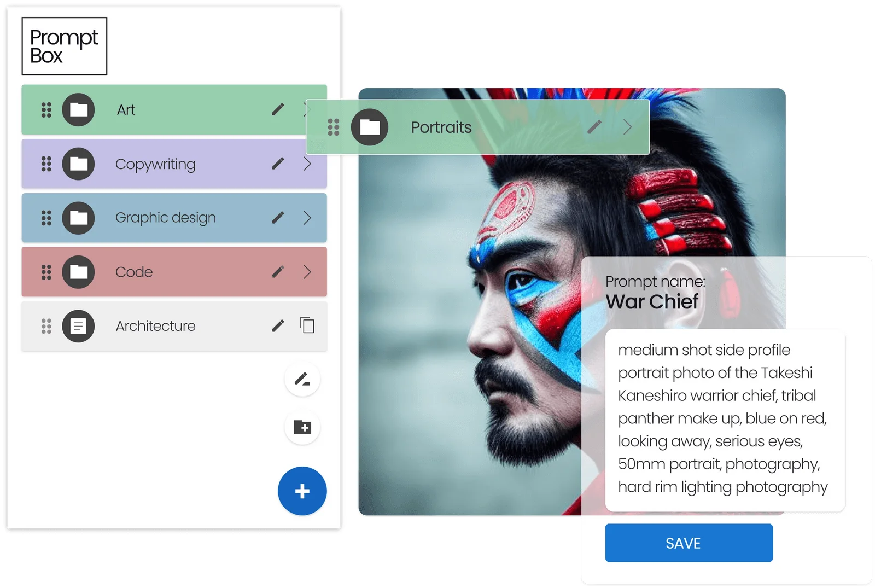Viewport: 875px width, 588px height.
Task: Copy the Architecture prompt using copy icon
Action: 307,325
